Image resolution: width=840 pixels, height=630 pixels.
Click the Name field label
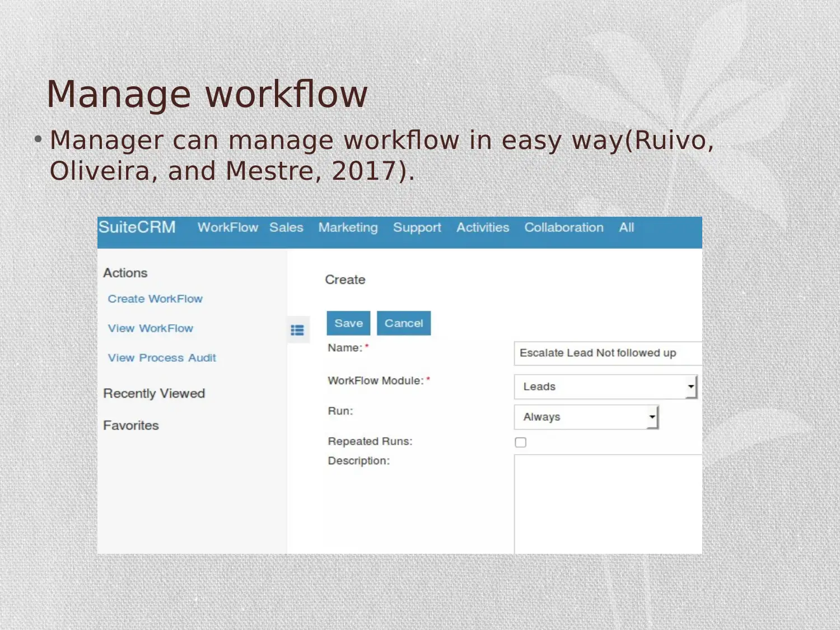345,348
